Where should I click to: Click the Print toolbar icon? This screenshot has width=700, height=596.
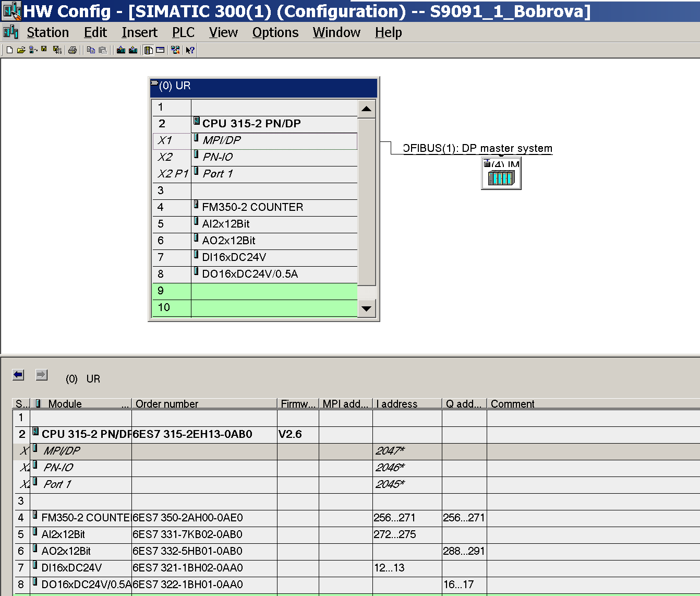click(73, 50)
